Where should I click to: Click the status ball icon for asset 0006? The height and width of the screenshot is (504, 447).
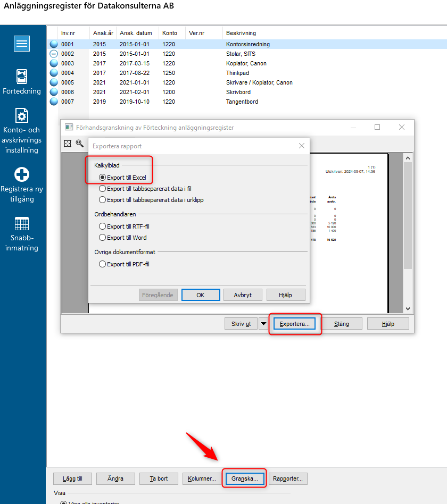click(54, 92)
